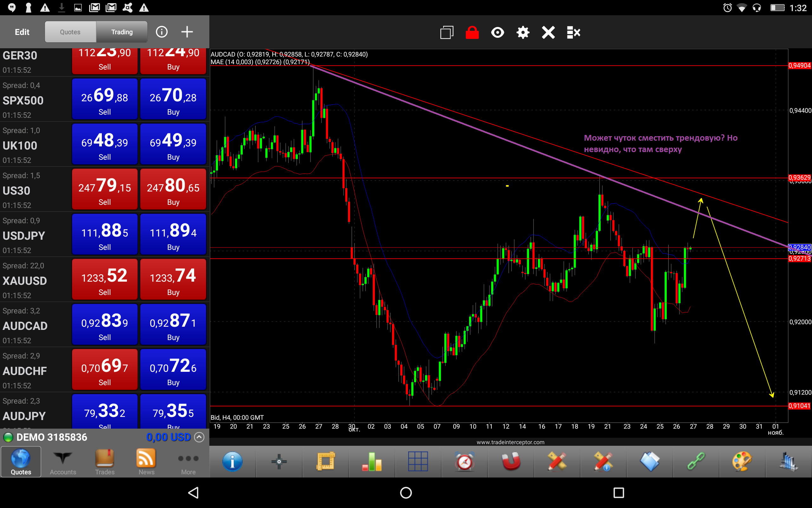Tap the red lock icon above chart
Screen dimensions: 812x508
point(472,33)
